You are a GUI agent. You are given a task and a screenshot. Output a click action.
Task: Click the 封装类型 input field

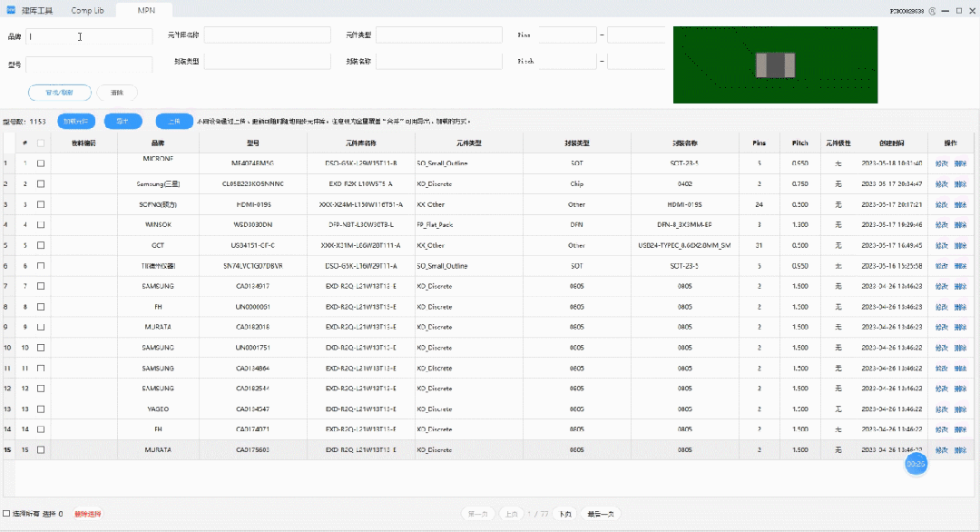pyautogui.click(x=268, y=61)
